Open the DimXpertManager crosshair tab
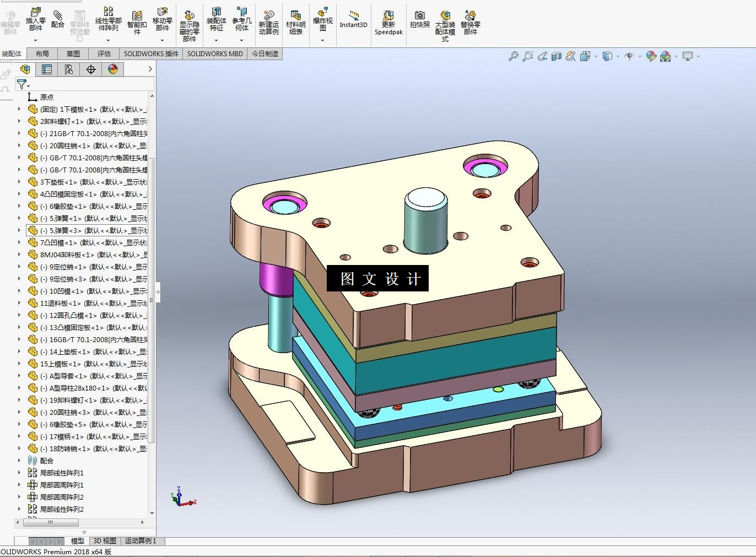The width and height of the screenshot is (756, 557). tap(91, 69)
